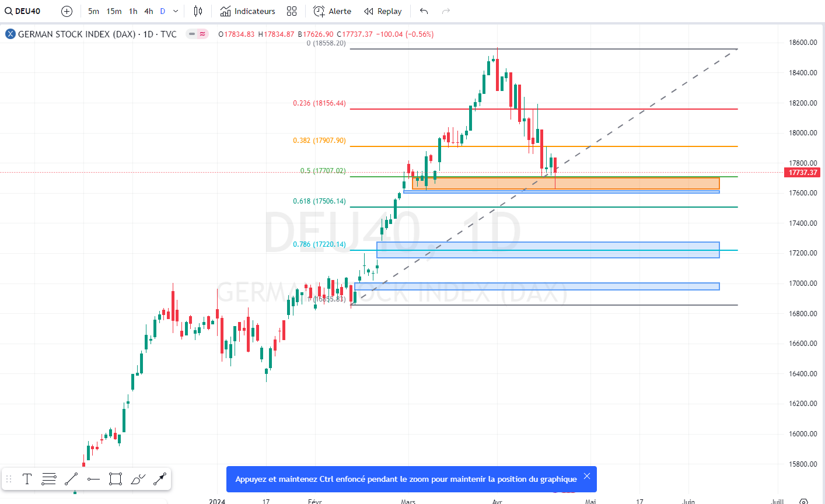Select the 0 (18558.20) Fibonacci level label
The height and width of the screenshot is (504, 825).
326,43
